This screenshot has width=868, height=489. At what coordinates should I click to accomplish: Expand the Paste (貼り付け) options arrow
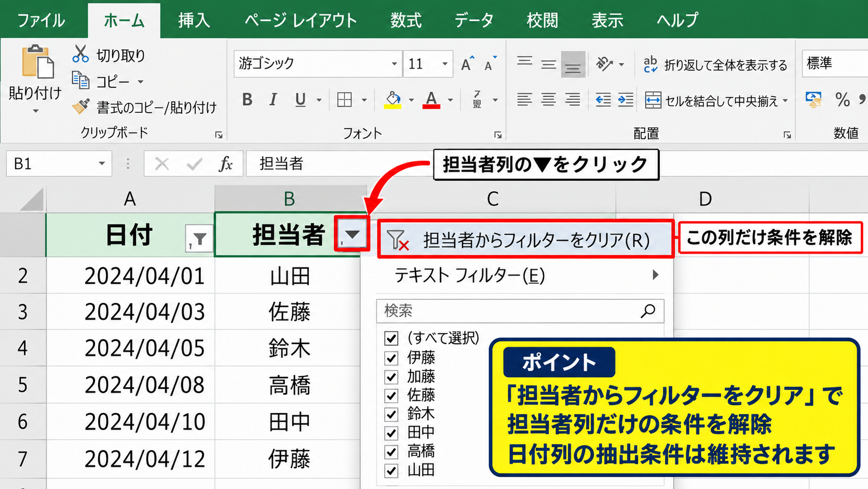pyautogui.click(x=35, y=111)
